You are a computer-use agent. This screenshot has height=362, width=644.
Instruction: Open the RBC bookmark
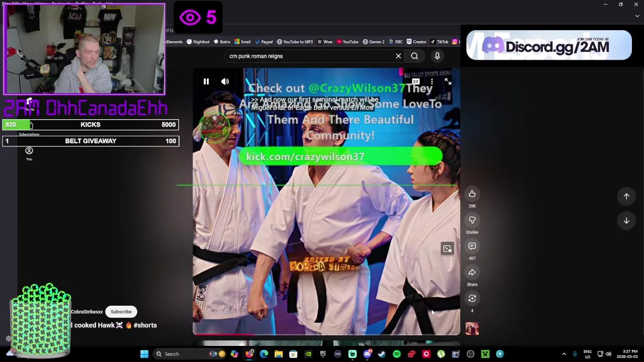(395, 42)
